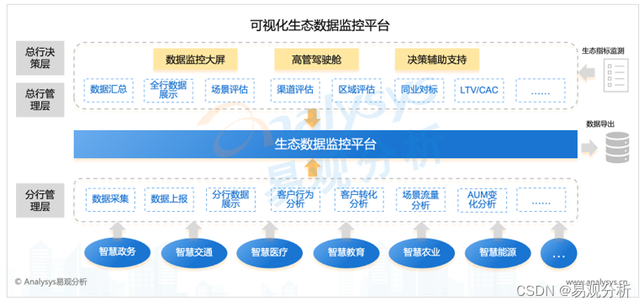Select the 数据监控大屏 yellow box
The image size is (644, 306).
pos(196,60)
